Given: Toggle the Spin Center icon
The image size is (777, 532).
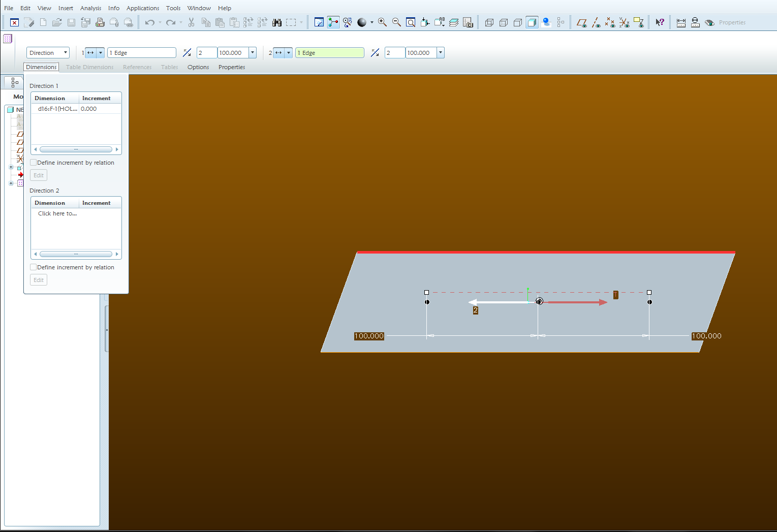Looking at the screenshot, I should (x=333, y=22).
